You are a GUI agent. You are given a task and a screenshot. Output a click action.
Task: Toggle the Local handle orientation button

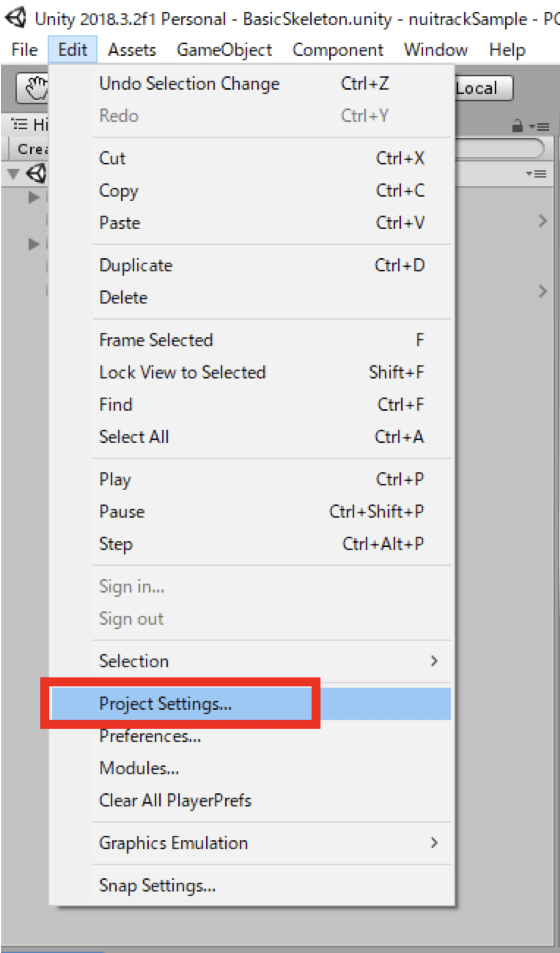484,88
